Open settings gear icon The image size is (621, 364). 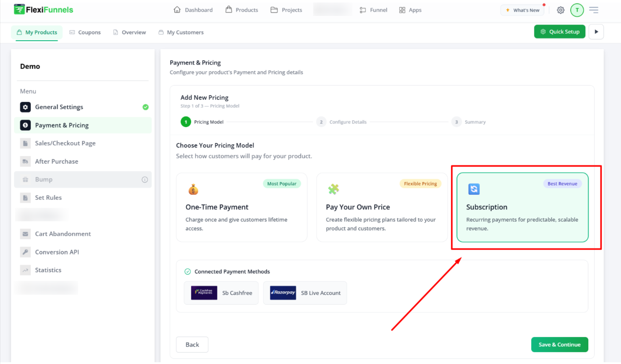pyautogui.click(x=561, y=10)
